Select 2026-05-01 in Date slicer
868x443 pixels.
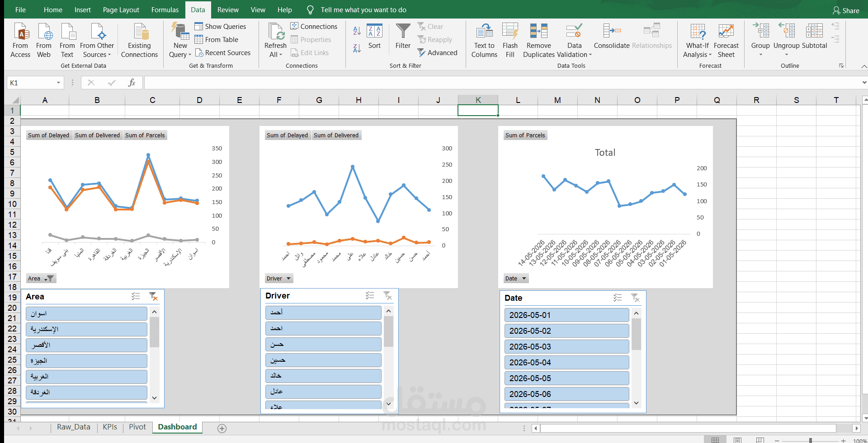click(566, 315)
